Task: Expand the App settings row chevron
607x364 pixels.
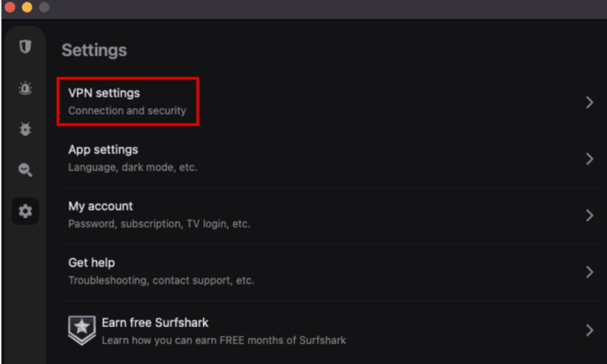Action: point(589,159)
